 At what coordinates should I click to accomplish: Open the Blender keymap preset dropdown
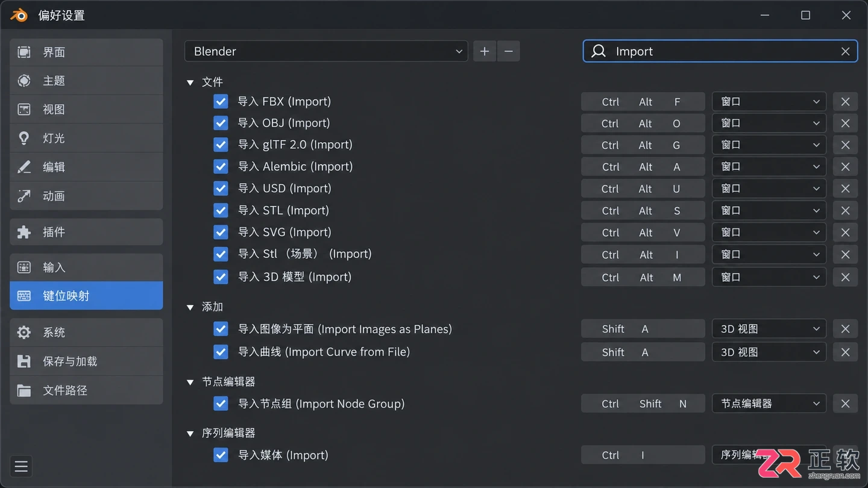326,51
